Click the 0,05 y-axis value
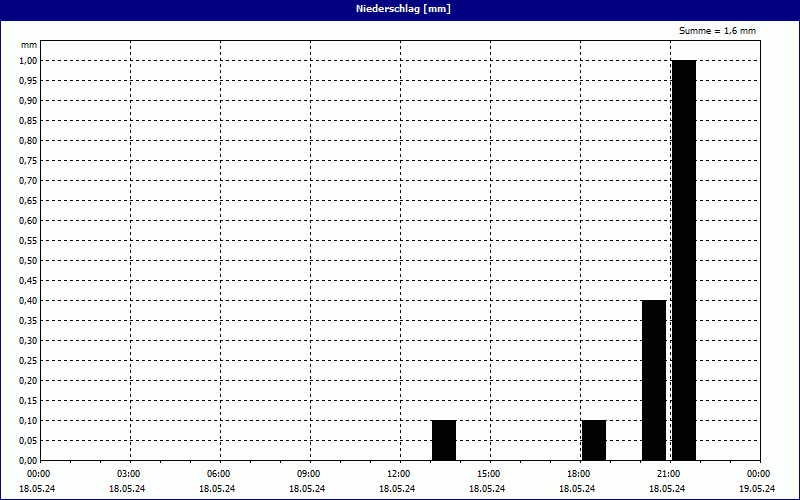This screenshot has width=800, height=500. 29,441
